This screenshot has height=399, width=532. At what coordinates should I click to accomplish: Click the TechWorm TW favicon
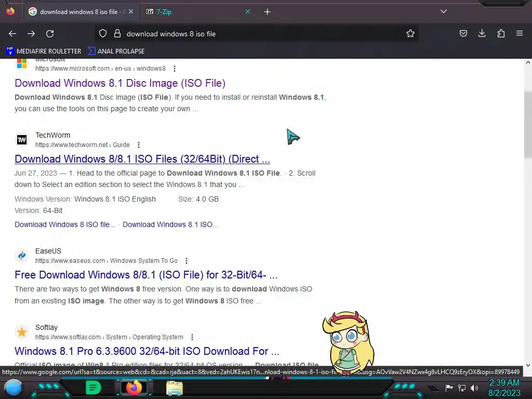[22, 140]
